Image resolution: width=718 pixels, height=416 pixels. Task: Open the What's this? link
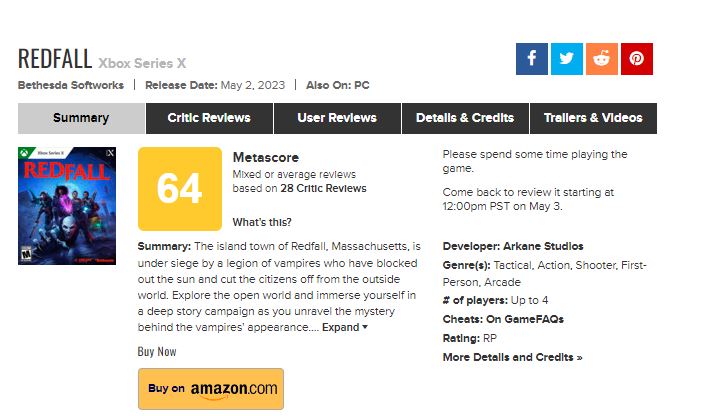tap(262, 222)
